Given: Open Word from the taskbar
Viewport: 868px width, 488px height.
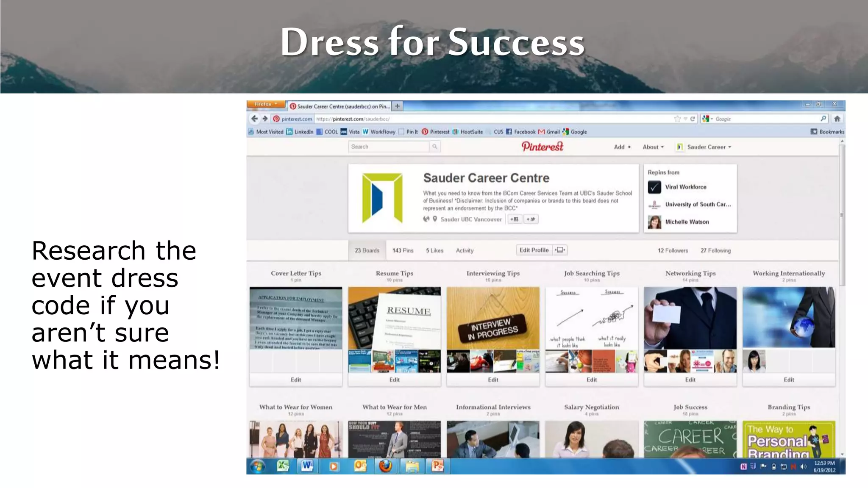Looking at the screenshot, I should pyautogui.click(x=307, y=466).
